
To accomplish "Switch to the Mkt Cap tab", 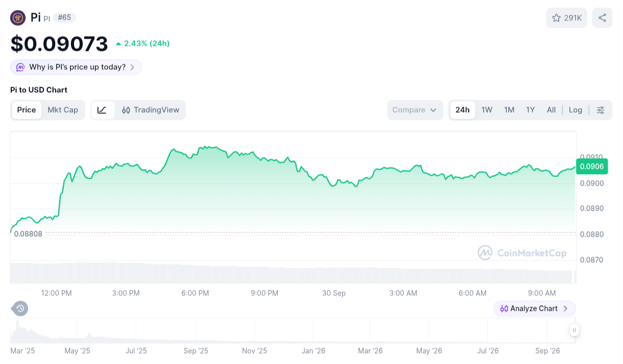I will coord(63,110).
